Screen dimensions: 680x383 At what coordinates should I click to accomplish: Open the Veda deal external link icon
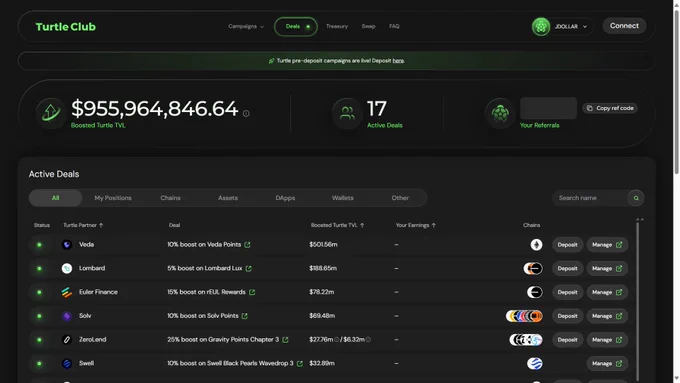click(x=247, y=245)
